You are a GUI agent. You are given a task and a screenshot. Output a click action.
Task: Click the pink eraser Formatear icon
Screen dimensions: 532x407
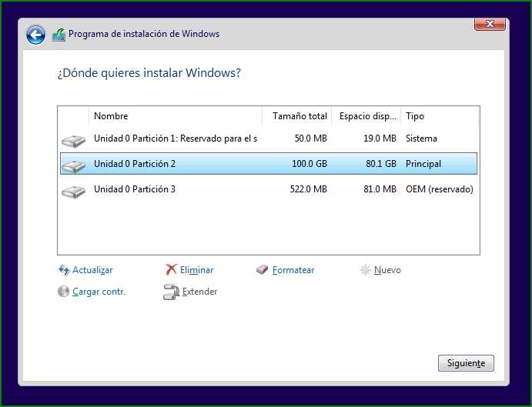(263, 270)
